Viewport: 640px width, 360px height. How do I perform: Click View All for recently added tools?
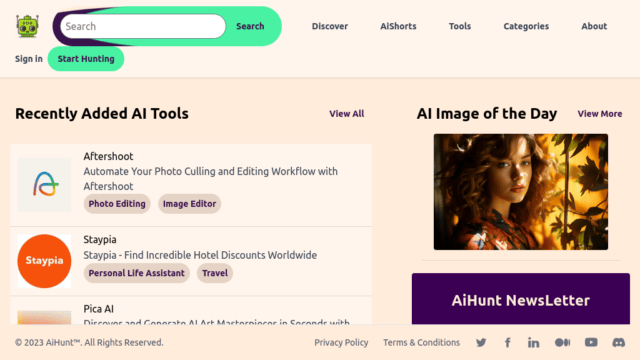[347, 114]
